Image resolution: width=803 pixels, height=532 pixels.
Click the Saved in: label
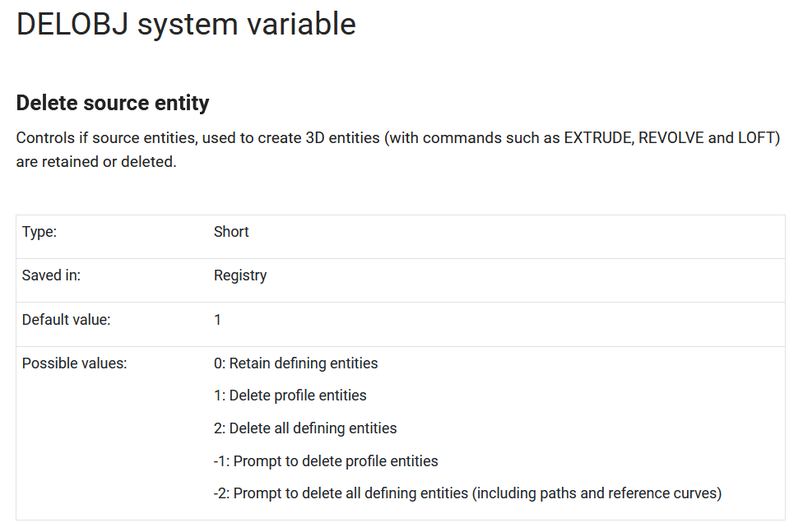[x=51, y=275]
